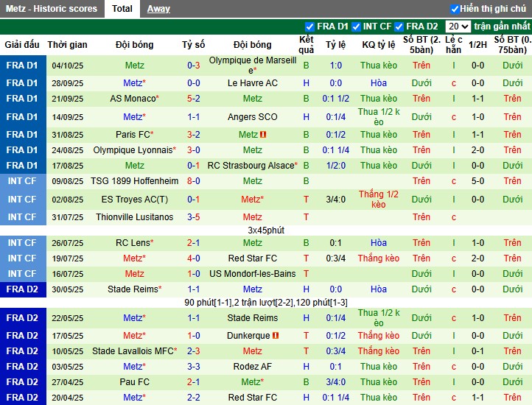
Task: Click Thắng kèo in Dunkerque row
Action: coord(379,336)
